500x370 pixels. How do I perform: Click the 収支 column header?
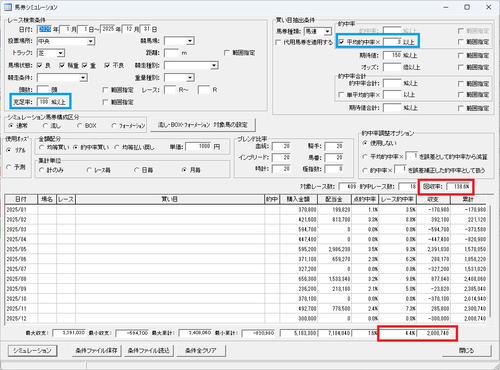433,199
